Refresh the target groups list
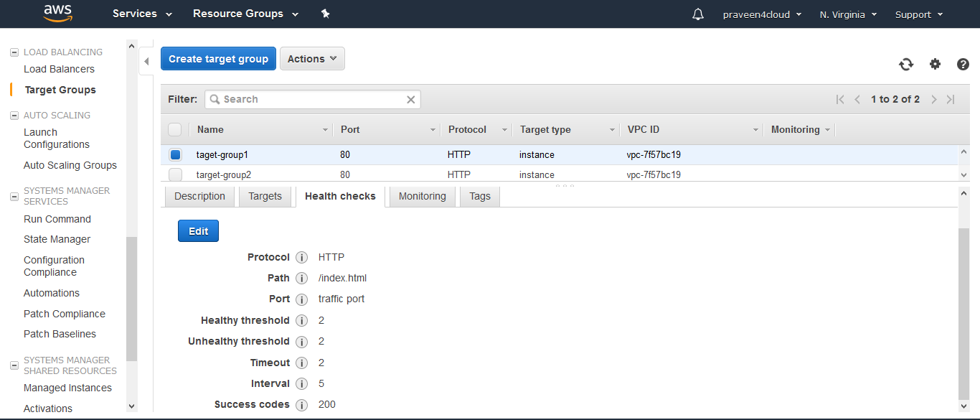 (x=906, y=64)
